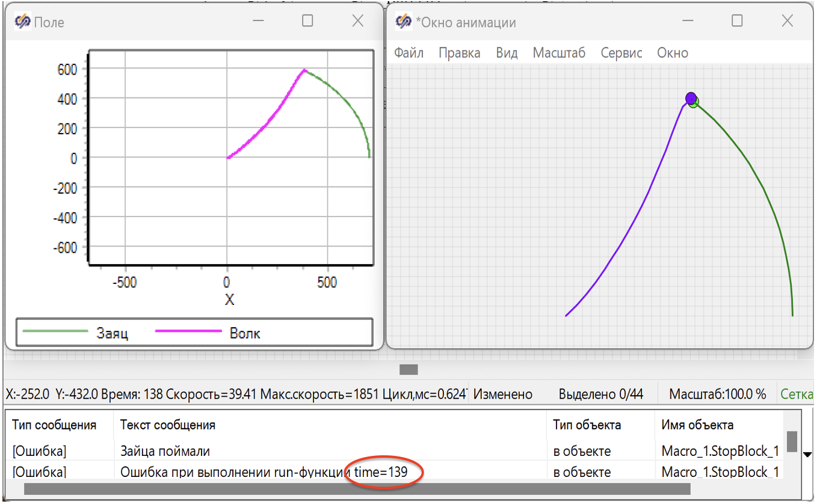Toggle Сетка in the status bar
817x504 pixels.
(797, 395)
